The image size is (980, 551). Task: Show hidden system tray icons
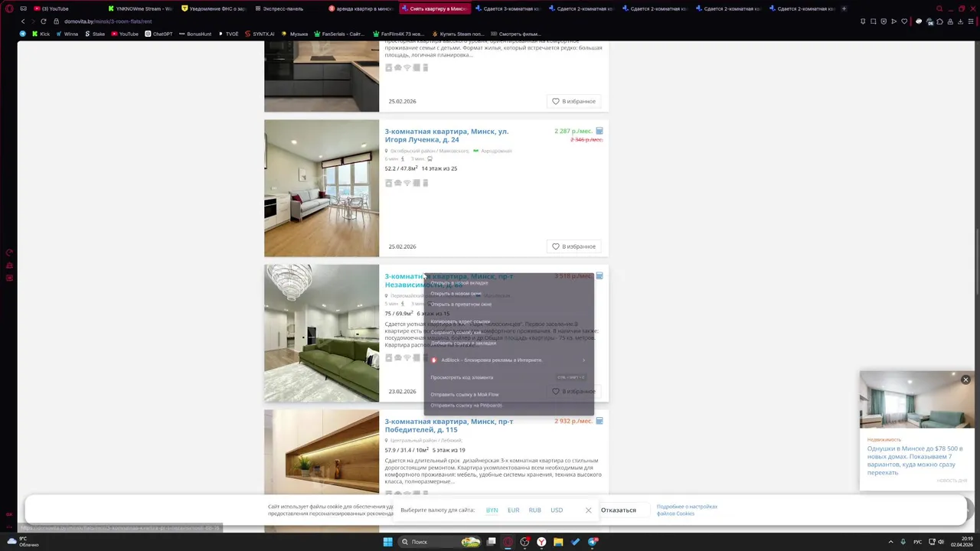click(x=892, y=542)
